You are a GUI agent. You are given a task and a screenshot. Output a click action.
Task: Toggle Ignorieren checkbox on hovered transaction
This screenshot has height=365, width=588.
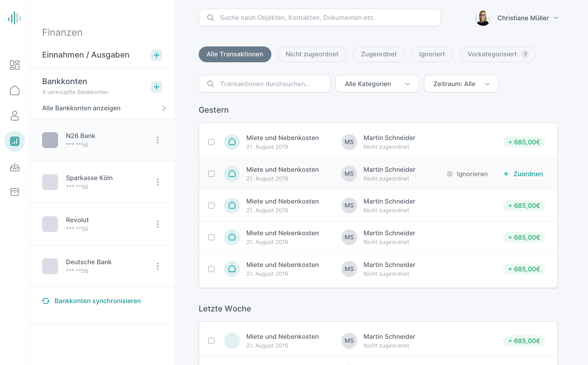tap(450, 174)
